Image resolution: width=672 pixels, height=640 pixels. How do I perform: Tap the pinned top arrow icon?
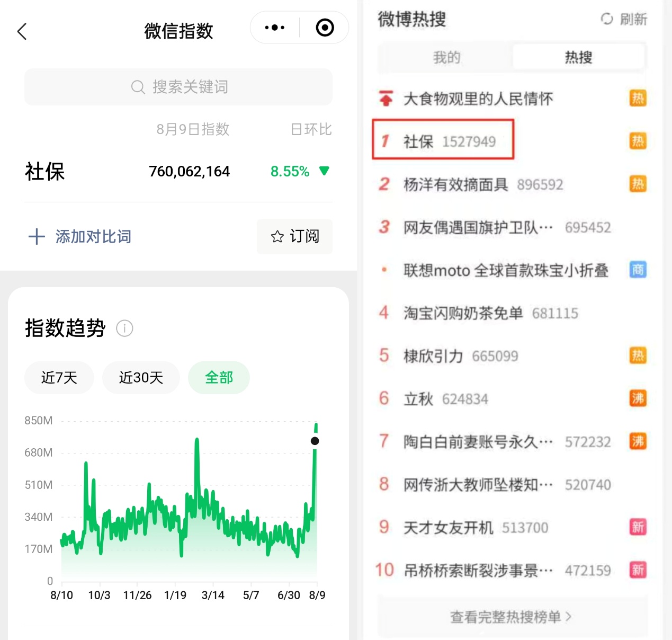386,99
